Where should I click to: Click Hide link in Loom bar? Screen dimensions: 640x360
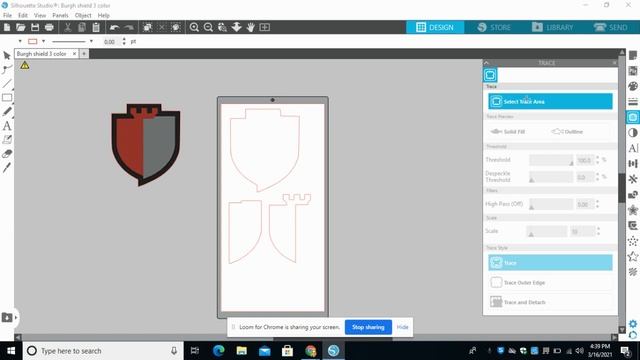coord(402,327)
